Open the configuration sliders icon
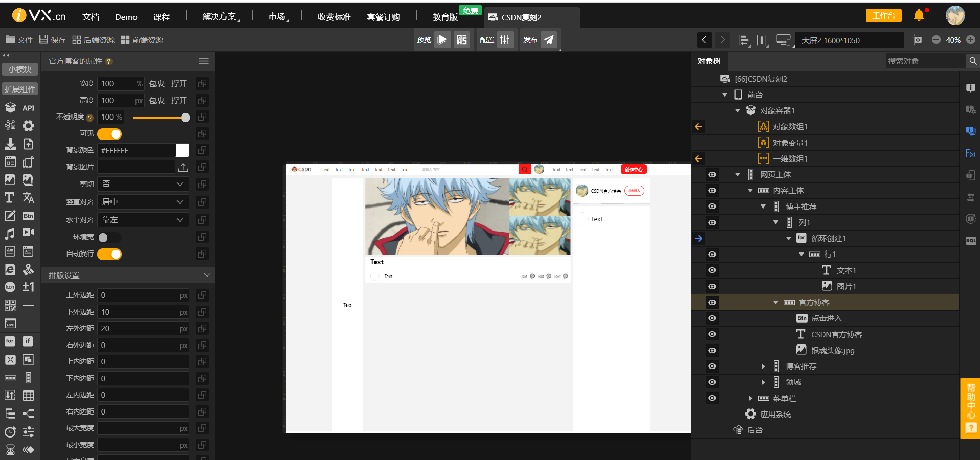The height and width of the screenshot is (460, 980). point(505,40)
